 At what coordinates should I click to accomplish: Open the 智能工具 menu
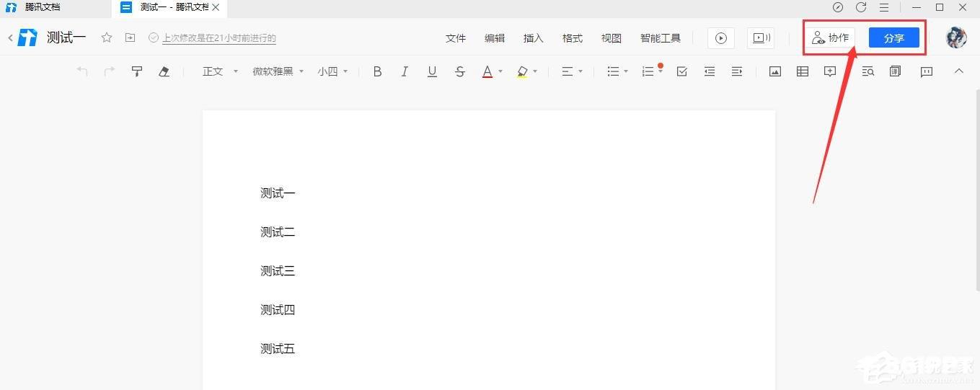pos(661,38)
